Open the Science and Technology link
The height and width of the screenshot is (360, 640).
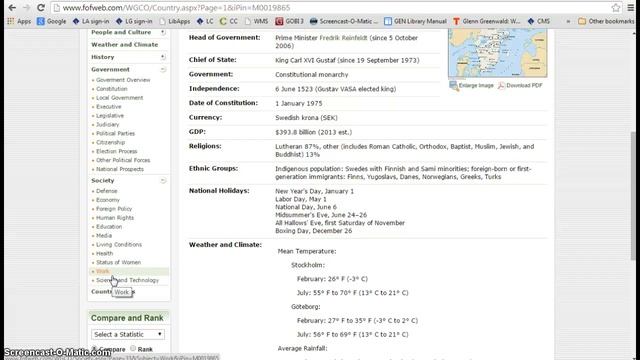(x=127, y=280)
